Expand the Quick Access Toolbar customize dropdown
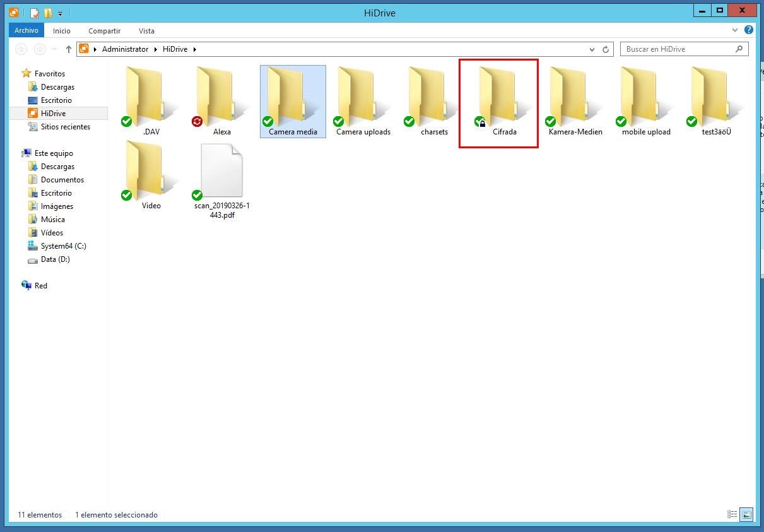Screen dimensions: 764x532 59,13
